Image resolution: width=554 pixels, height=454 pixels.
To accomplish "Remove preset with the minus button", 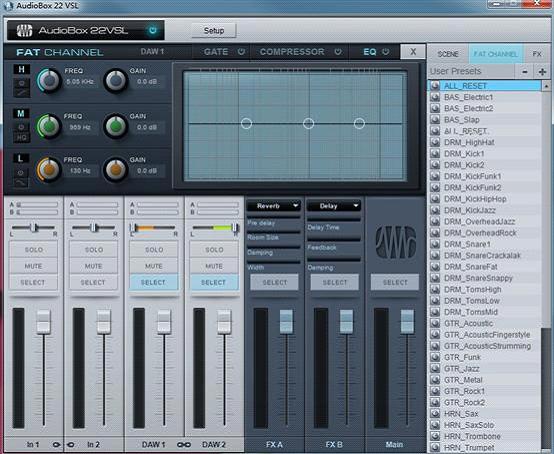I will click(525, 72).
